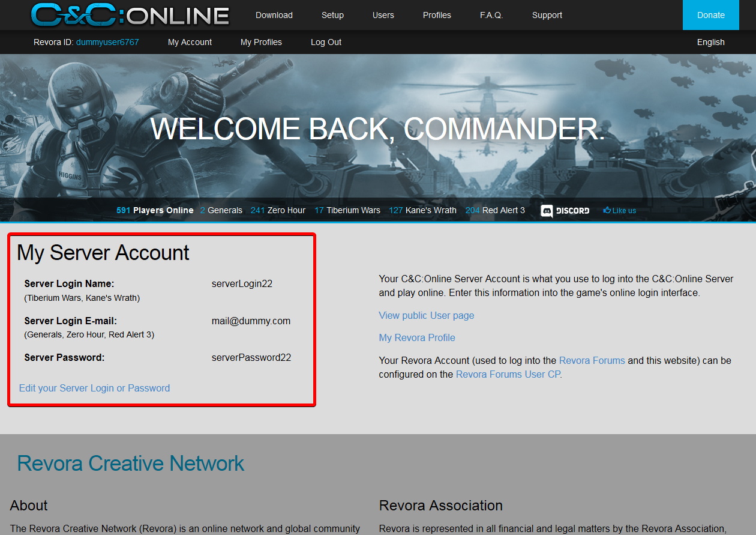756x535 pixels.
Task: Go to My Account
Action: 190,42
